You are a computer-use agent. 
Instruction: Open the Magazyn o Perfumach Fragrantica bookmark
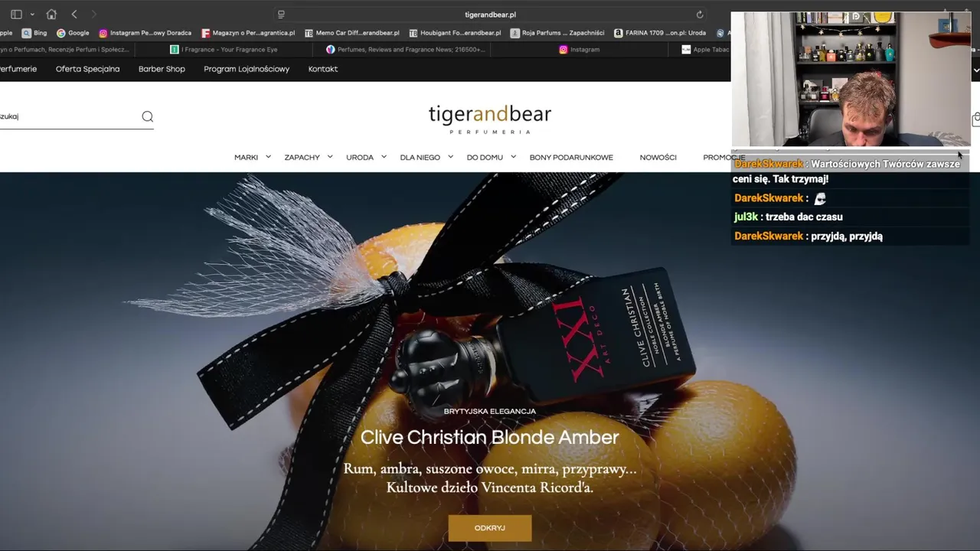[x=248, y=33]
